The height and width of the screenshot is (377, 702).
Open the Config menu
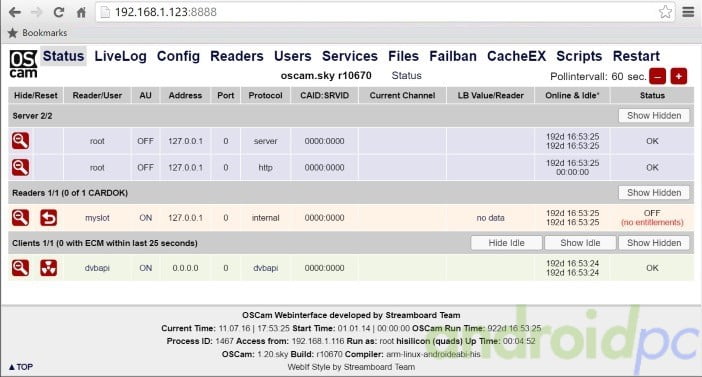point(178,56)
